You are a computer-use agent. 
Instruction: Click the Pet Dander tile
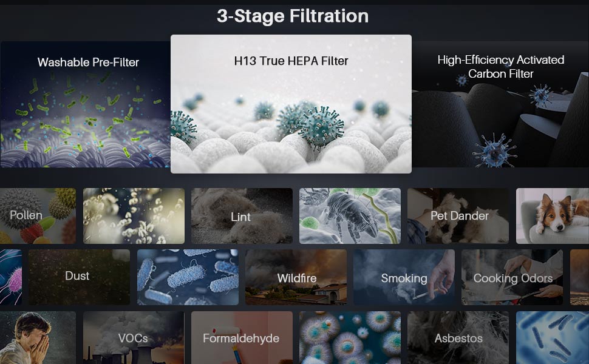coord(458,216)
